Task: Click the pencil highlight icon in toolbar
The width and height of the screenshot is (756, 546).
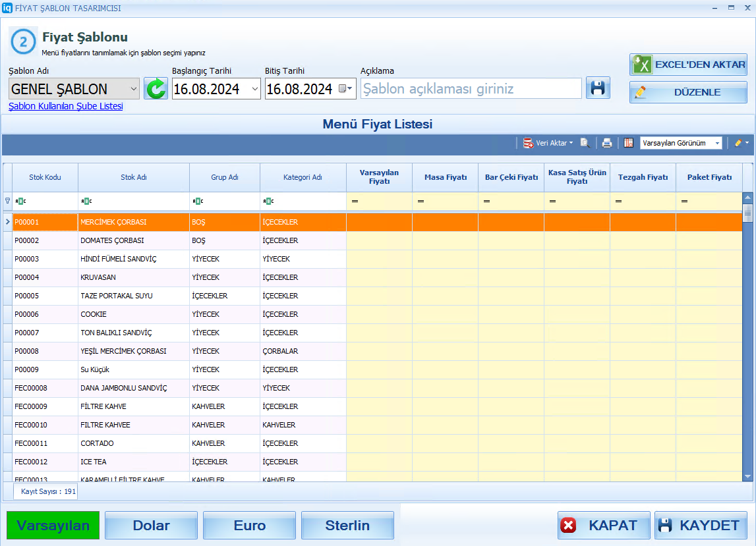Action: 738,143
